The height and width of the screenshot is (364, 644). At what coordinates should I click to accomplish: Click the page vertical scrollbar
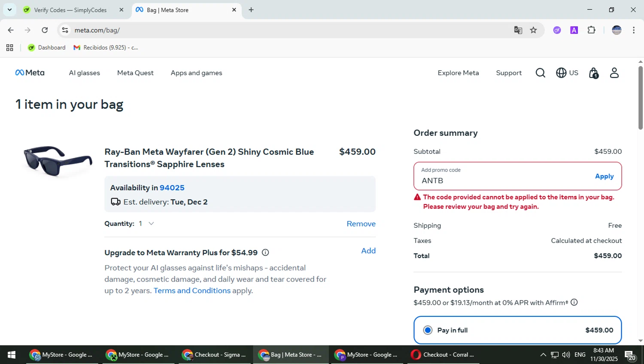pyautogui.click(x=641, y=98)
